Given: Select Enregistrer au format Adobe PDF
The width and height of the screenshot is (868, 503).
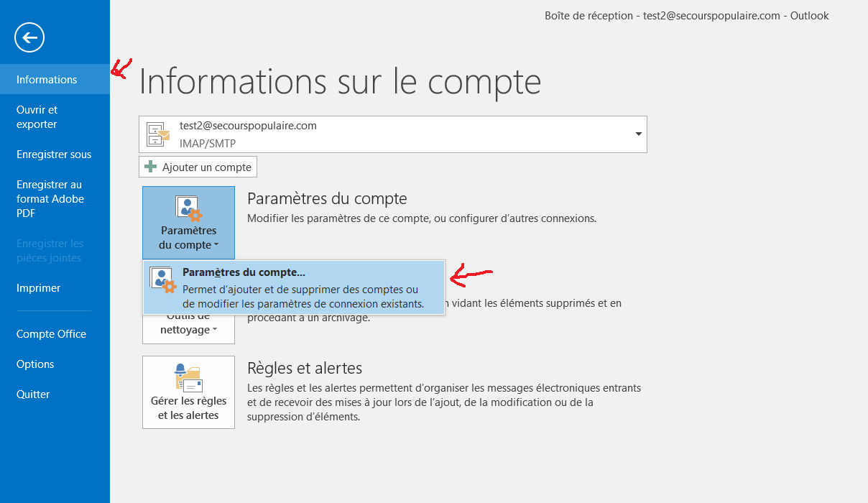Looking at the screenshot, I should pyautogui.click(x=50, y=199).
